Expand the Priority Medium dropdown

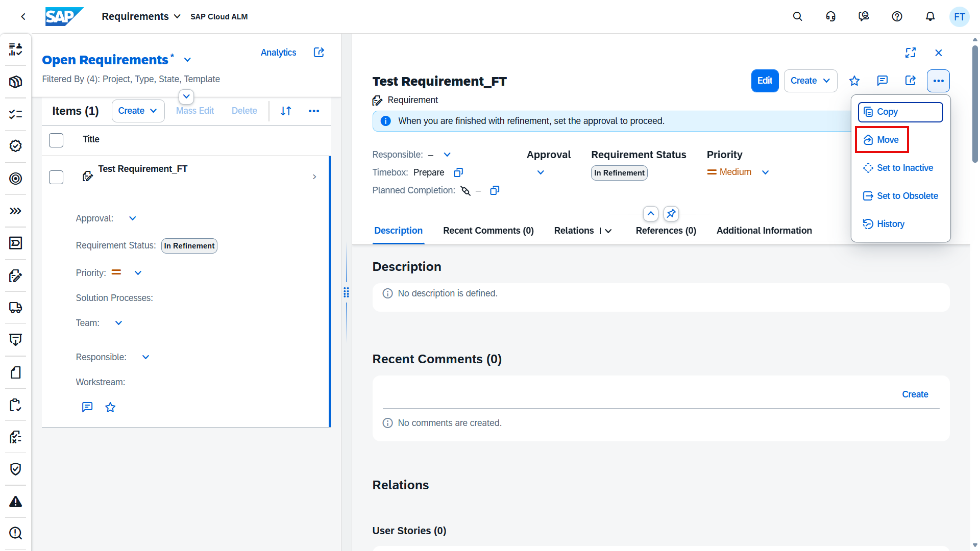pyautogui.click(x=765, y=172)
